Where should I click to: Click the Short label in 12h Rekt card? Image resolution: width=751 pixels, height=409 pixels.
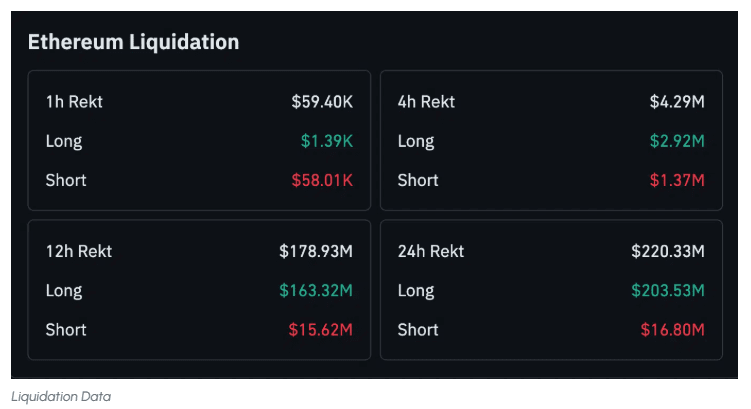point(66,330)
